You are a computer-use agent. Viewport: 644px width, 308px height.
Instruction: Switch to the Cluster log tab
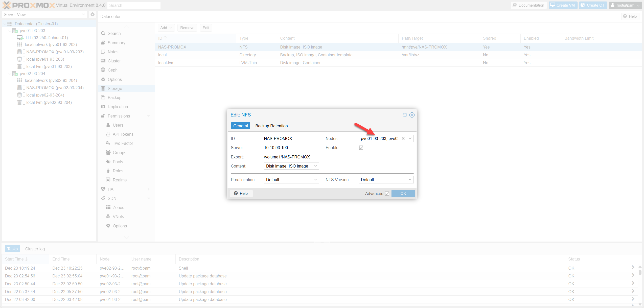[35, 249]
